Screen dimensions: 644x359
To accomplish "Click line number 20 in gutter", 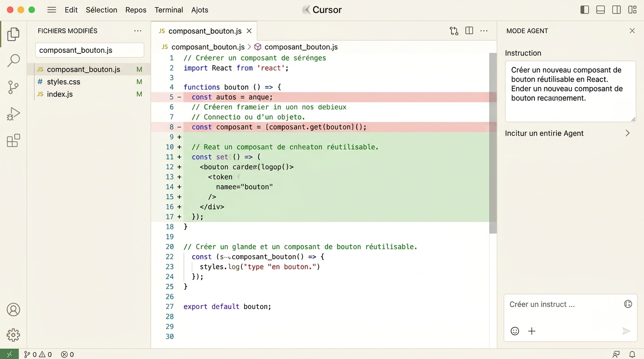I will [x=169, y=247].
